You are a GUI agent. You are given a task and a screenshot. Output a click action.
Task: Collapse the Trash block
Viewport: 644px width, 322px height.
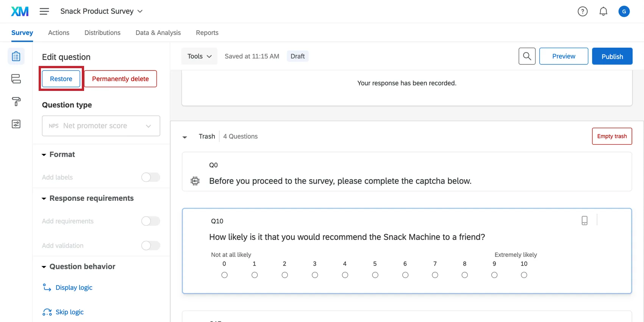pyautogui.click(x=185, y=137)
